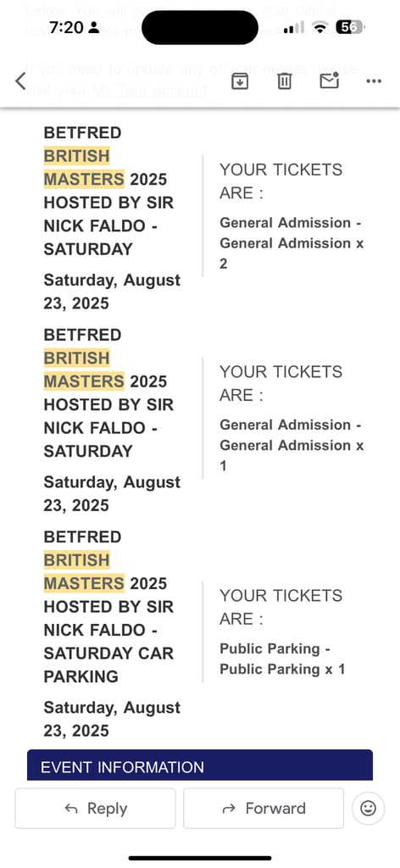Archive this email with the archive icon

pyautogui.click(x=240, y=81)
